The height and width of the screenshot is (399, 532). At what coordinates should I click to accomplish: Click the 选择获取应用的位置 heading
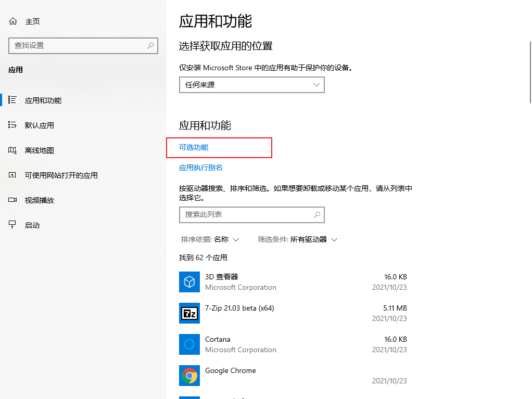pyautogui.click(x=225, y=46)
